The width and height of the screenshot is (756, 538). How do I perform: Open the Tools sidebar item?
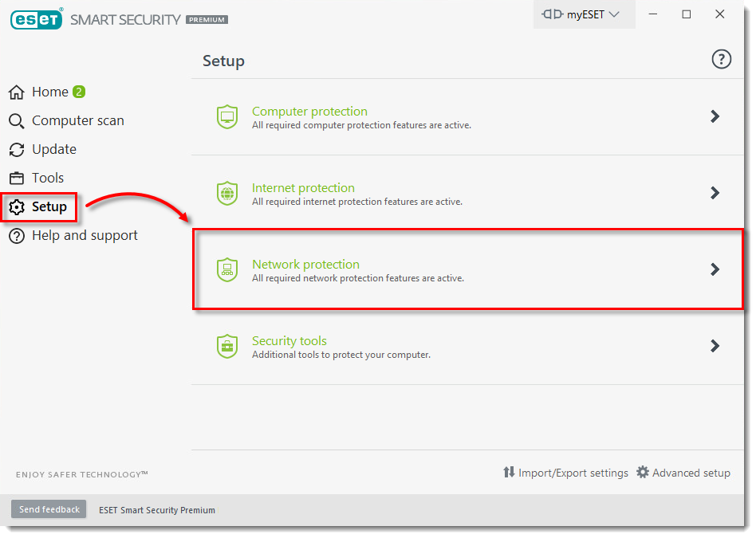pos(47,179)
